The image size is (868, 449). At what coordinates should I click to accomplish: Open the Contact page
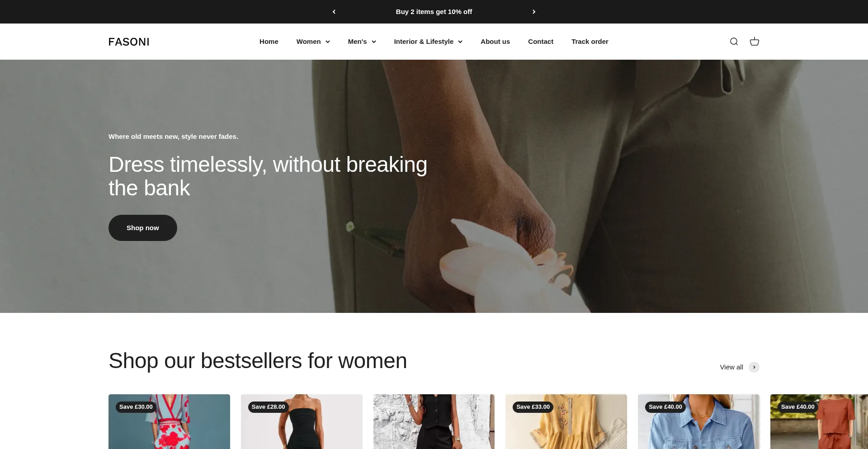[541, 42]
